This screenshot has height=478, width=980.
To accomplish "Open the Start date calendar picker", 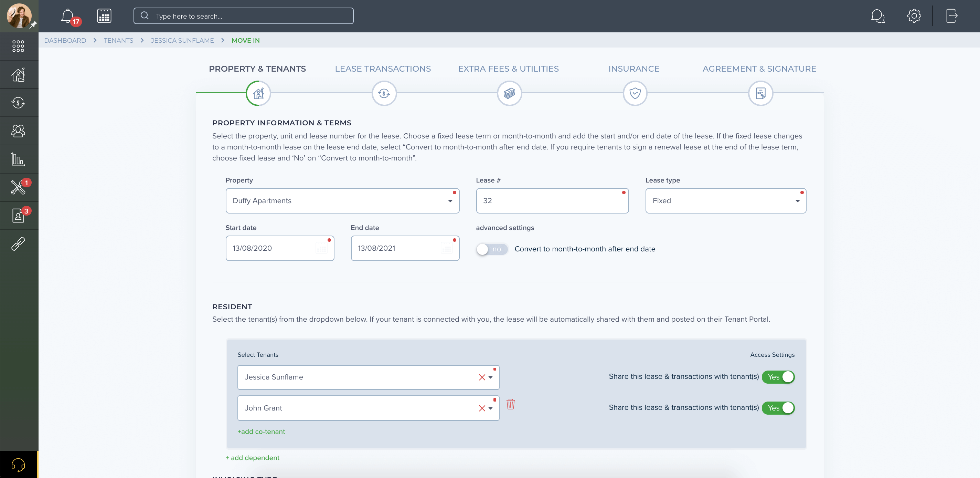I will tap(321, 248).
